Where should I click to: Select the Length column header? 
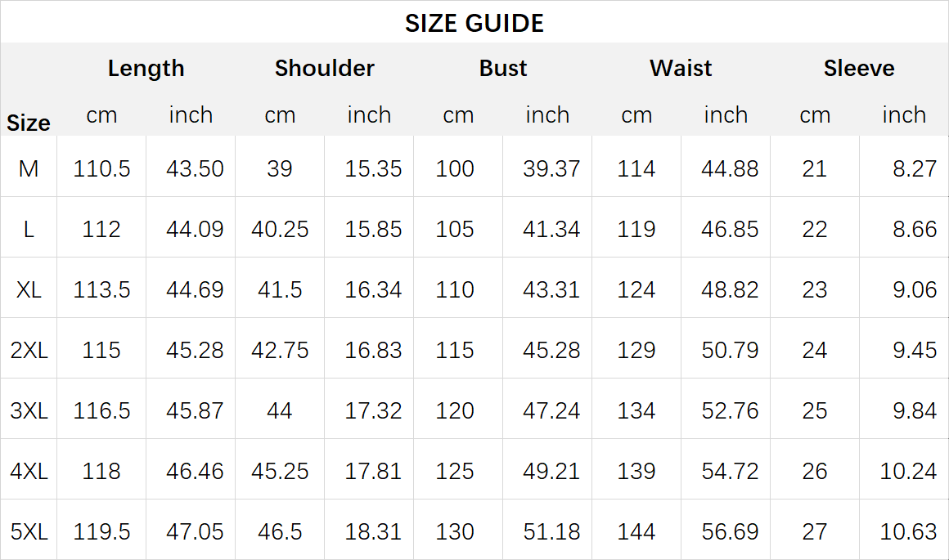point(146,69)
